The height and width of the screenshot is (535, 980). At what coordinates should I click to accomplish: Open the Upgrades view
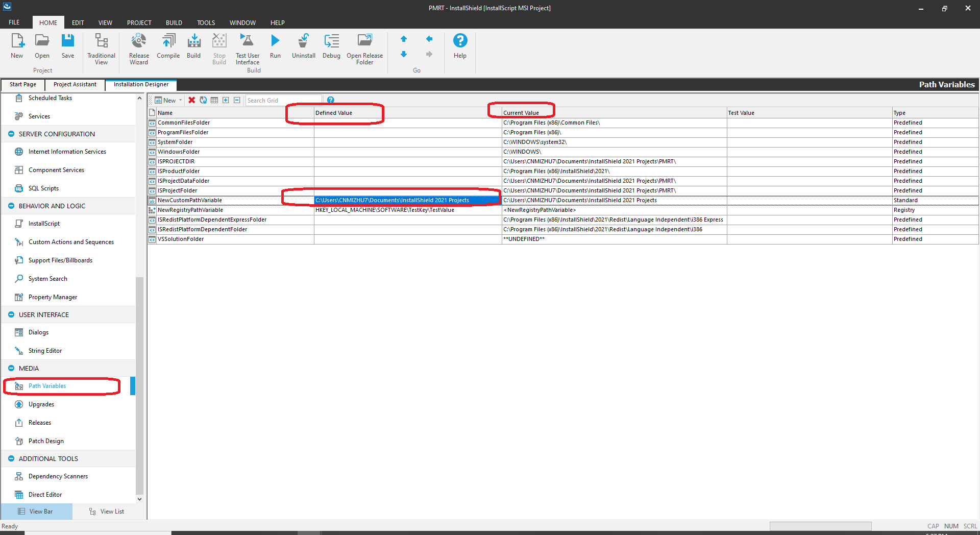41,404
